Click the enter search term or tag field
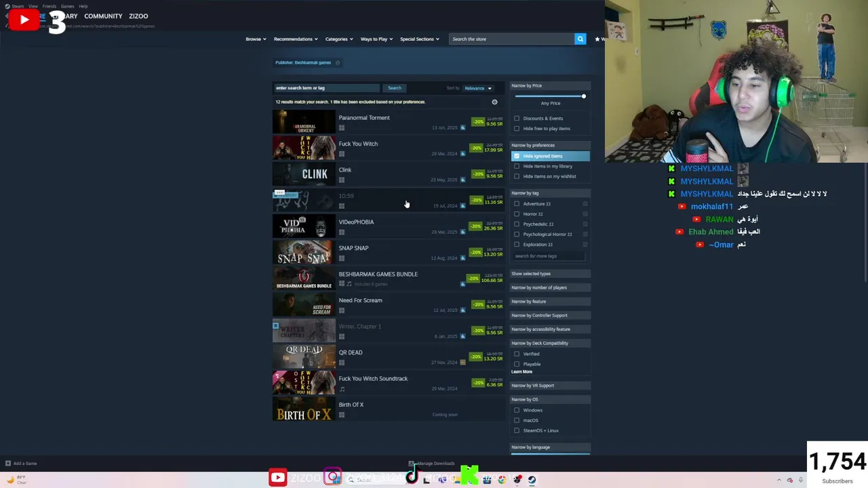This screenshot has height=488, width=868. tap(327, 88)
